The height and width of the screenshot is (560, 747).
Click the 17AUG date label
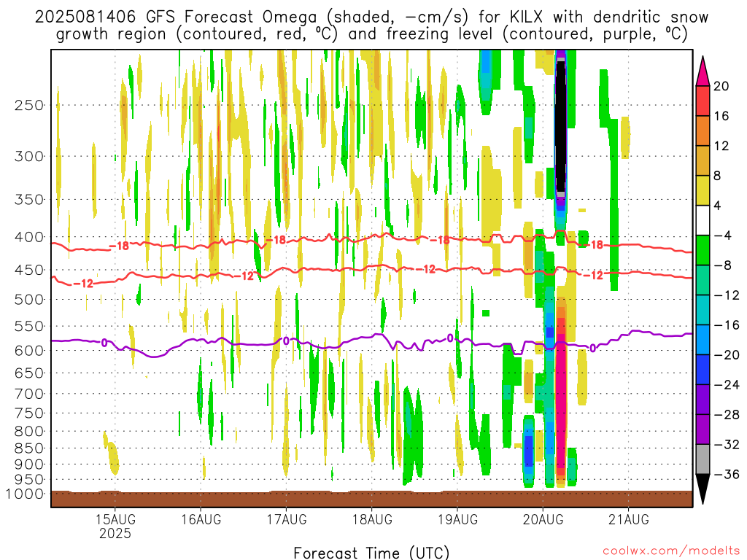286,519
